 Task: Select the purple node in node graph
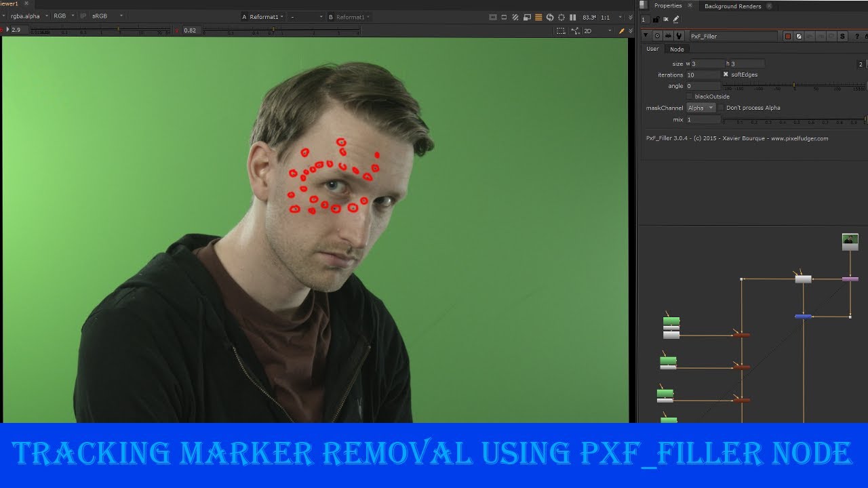pos(850,279)
